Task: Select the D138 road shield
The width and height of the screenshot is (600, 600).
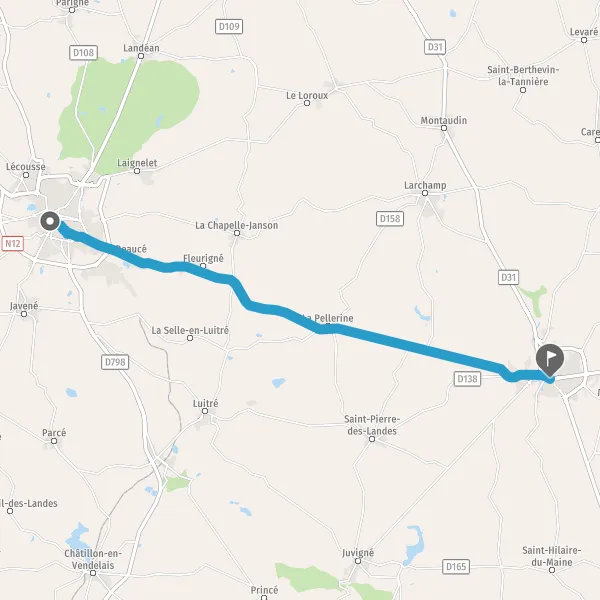Action: click(x=467, y=379)
